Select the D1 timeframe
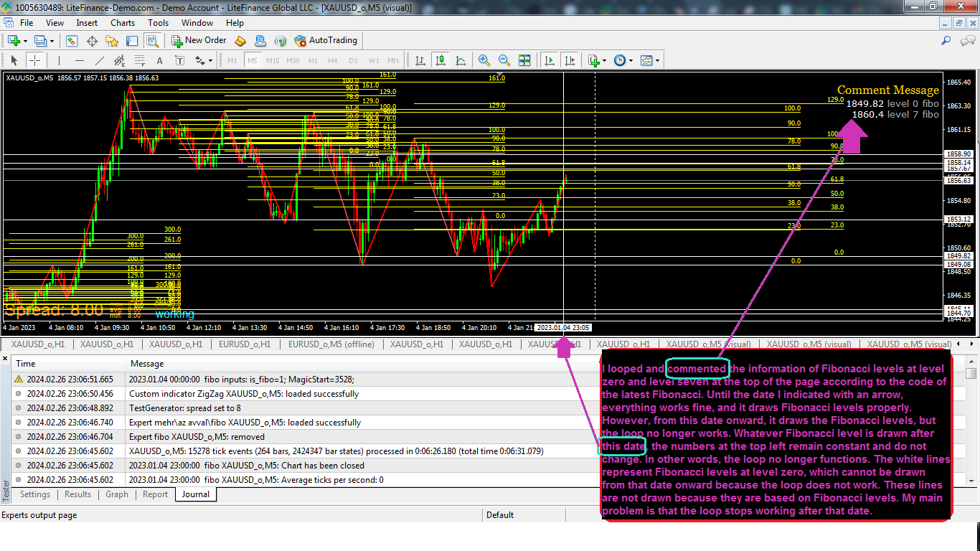This screenshot has height=551, width=980. 353,60
